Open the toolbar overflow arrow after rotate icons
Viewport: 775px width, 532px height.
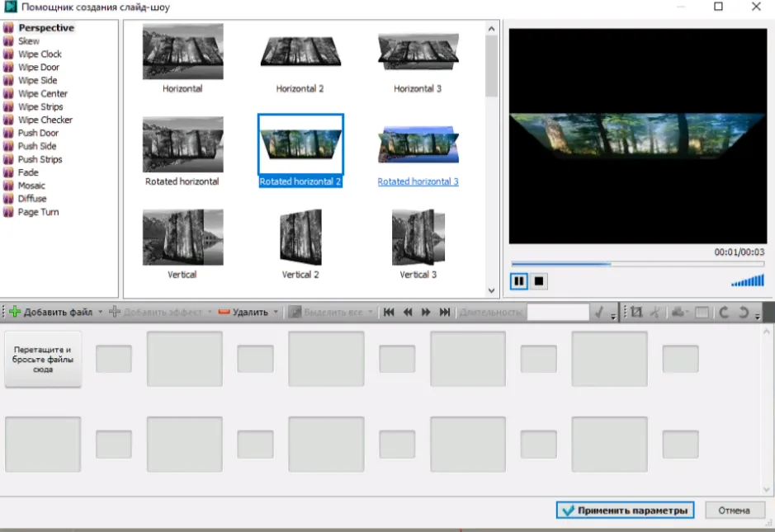tap(758, 316)
